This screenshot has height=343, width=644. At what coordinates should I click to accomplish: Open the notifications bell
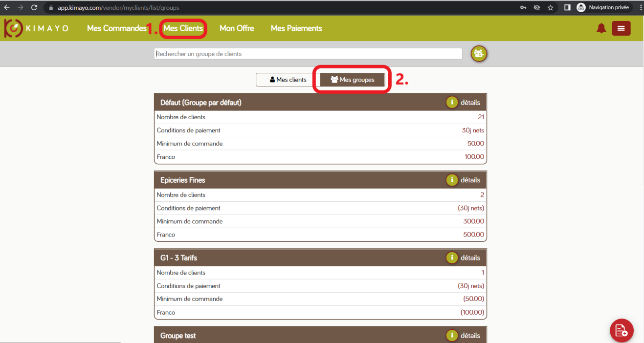pos(601,28)
